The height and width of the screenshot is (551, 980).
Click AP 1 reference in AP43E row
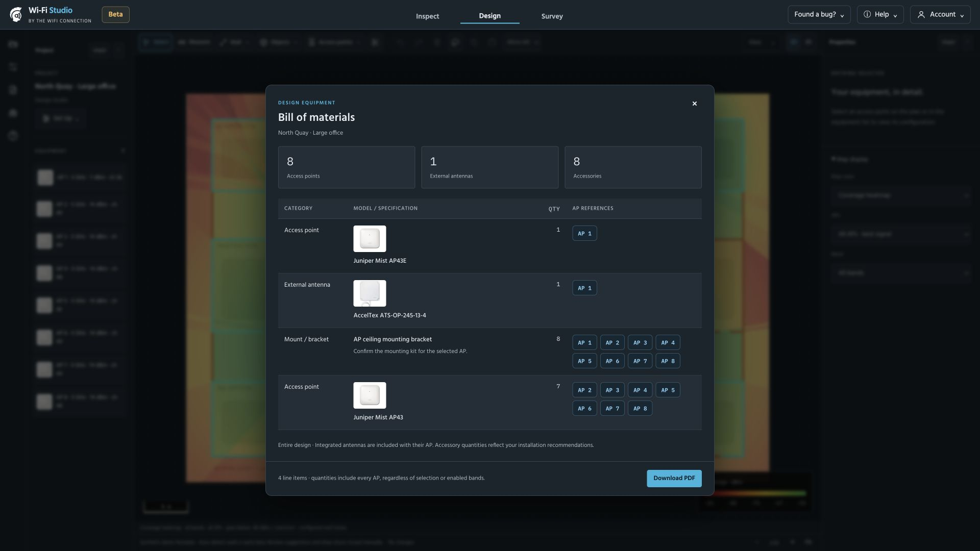pyautogui.click(x=584, y=233)
